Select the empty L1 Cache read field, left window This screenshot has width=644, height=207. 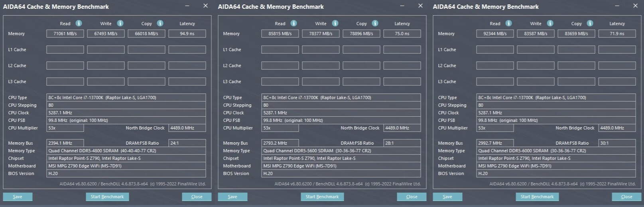(x=65, y=50)
